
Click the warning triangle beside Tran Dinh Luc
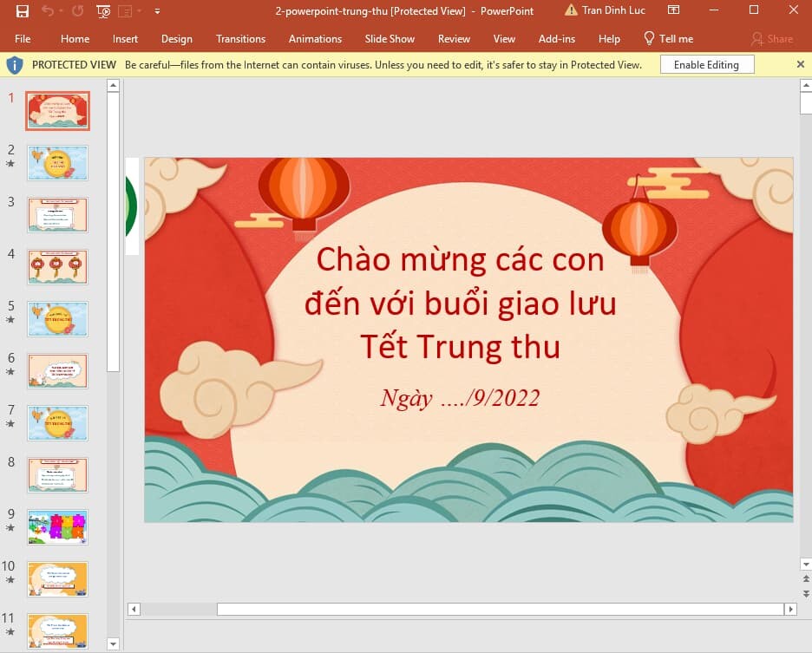pyautogui.click(x=571, y=10)
